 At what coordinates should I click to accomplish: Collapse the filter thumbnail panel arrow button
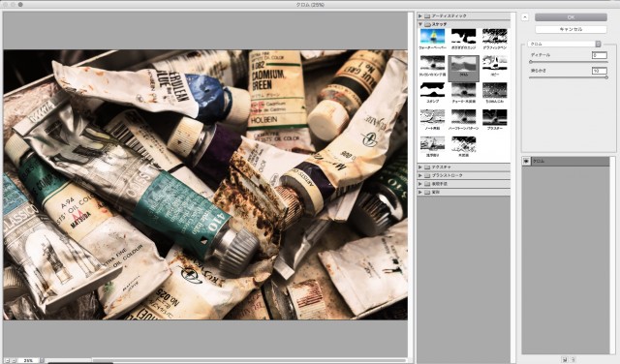coord(524,17)
